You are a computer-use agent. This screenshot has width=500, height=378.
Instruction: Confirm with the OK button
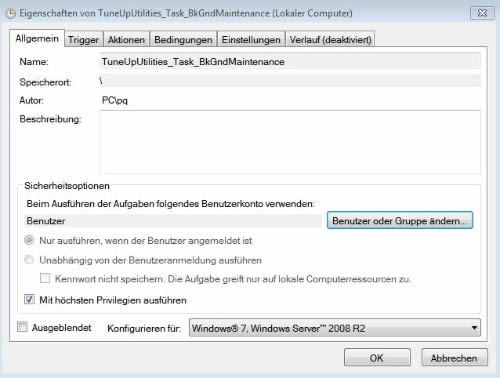click(377, 358)
